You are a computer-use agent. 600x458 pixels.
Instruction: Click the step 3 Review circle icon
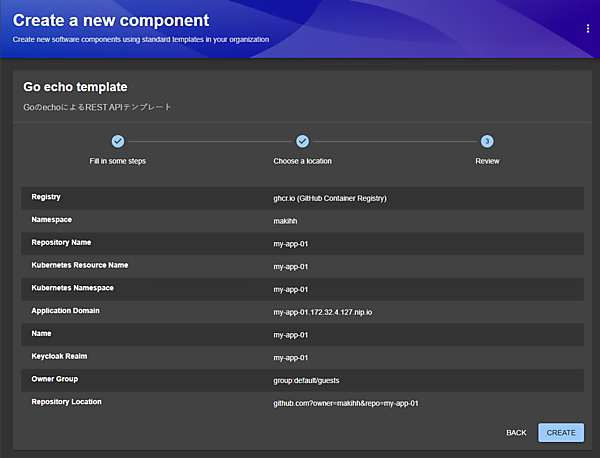tap(487, 142)
